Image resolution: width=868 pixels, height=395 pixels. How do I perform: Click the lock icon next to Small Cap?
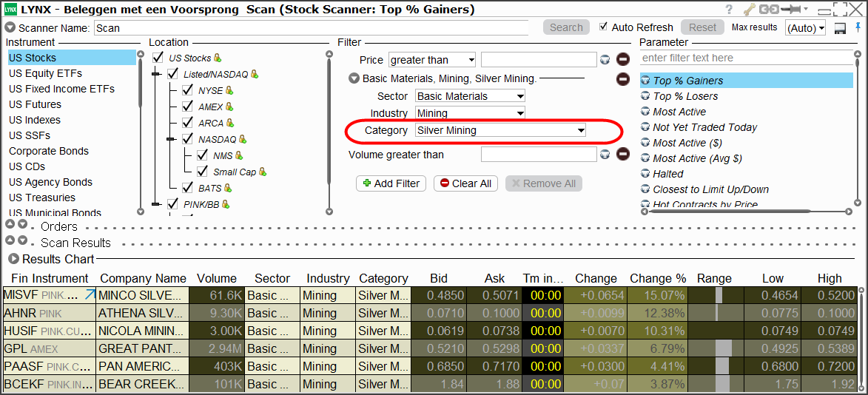[263, 172]
